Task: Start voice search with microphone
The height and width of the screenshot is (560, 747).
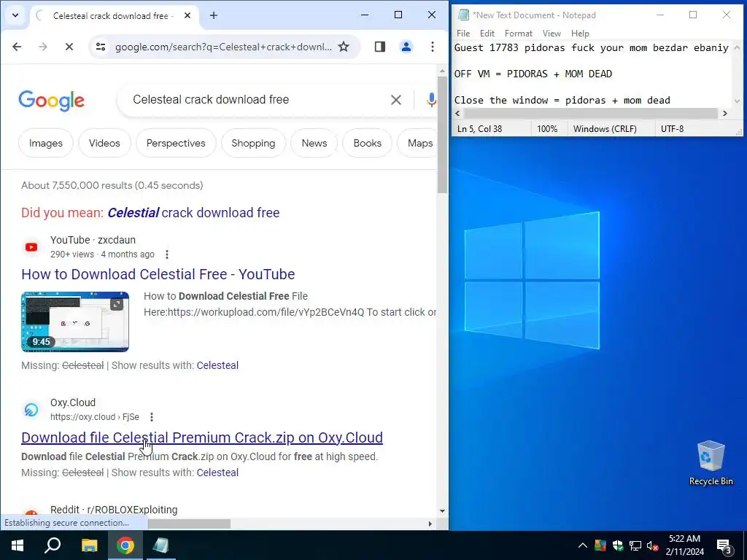Action: click(431, 100)
